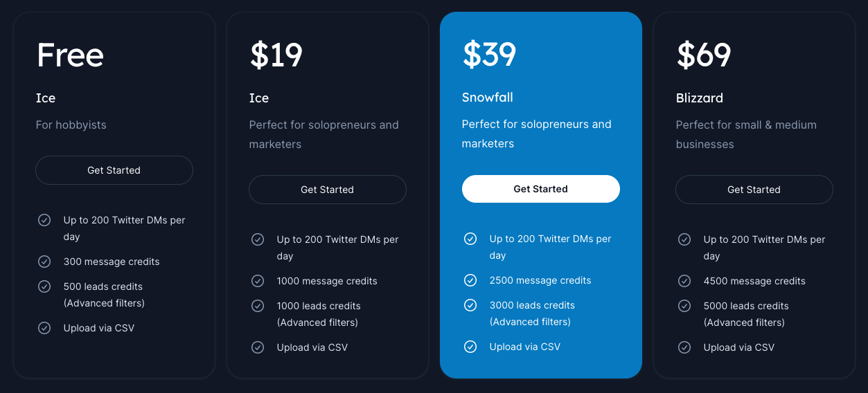Click the Free price heading
Viewport: 868px width, 393px height.
coord(70,55)
